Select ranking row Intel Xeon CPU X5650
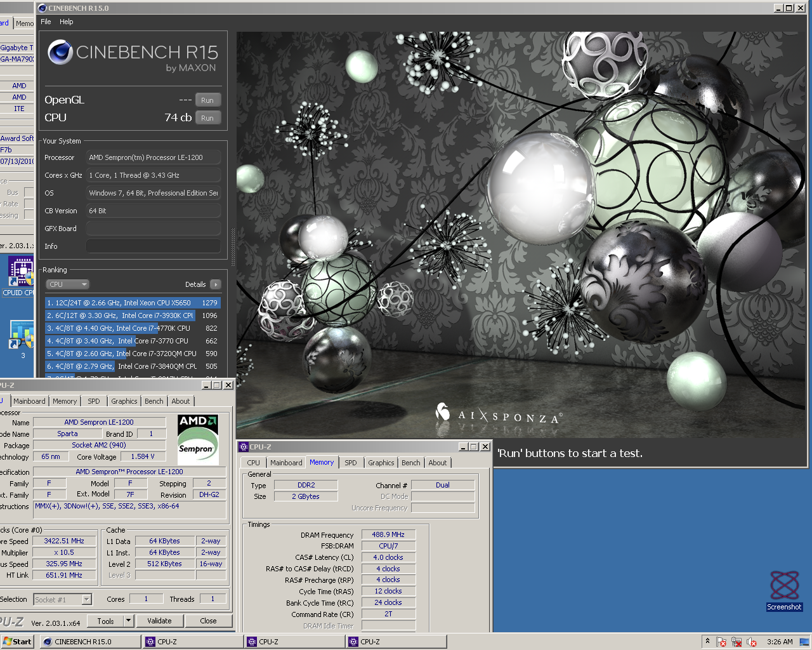The image size is (812, 650). pyautogui.click(x=133, y=303)
